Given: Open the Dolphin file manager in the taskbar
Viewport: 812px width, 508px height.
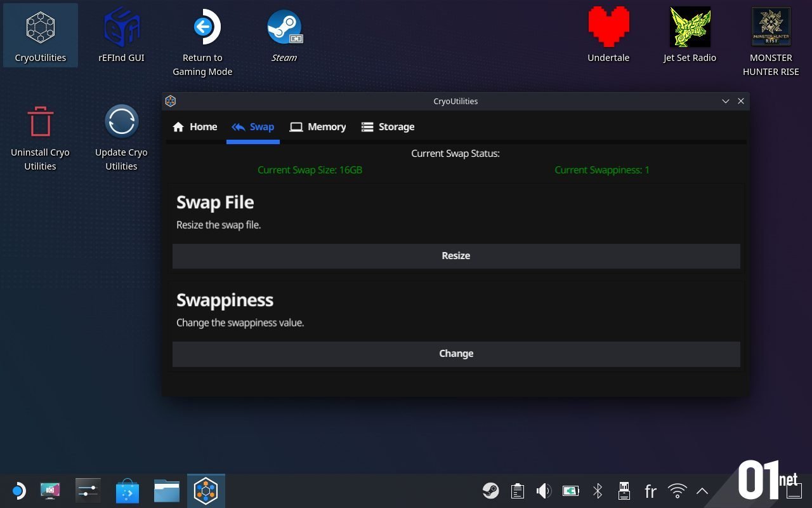Looking at the screenshot, I should [167, 491].
